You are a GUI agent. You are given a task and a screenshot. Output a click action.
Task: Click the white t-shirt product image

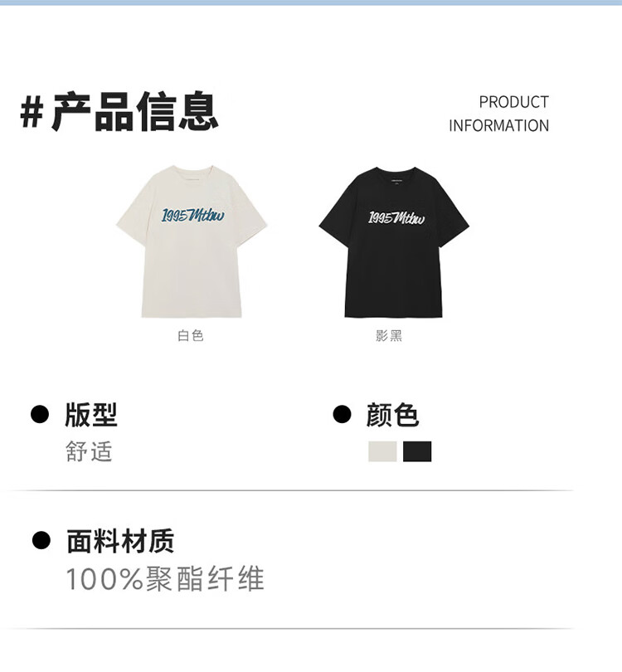coord(192,241)
